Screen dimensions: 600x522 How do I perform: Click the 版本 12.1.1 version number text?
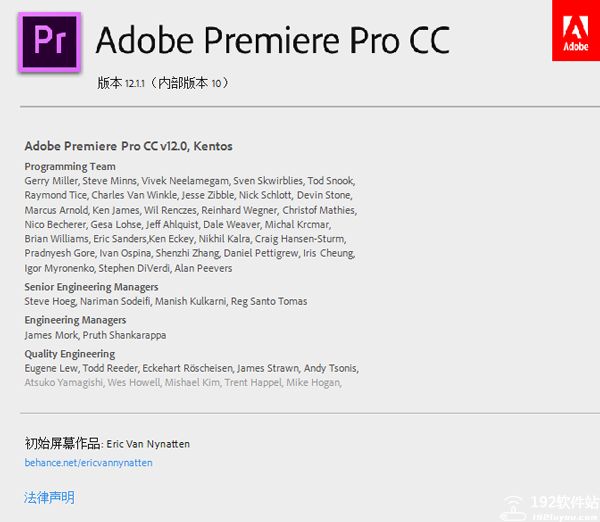(121, 82)
